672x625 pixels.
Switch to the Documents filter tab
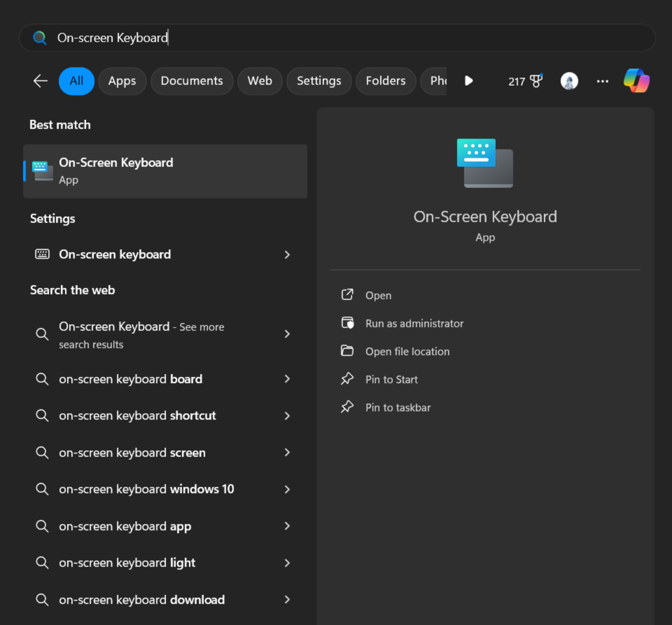pos(192,81)
